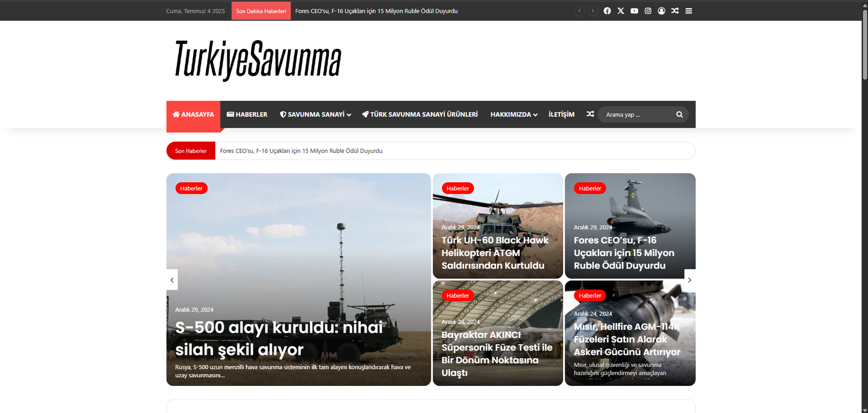The height and width of the screenshot is (413, 868).
Task: Click the 'Cuma, Temmuz 4 2025' date text
Action: pyautogui.click(x=195, y=11)
